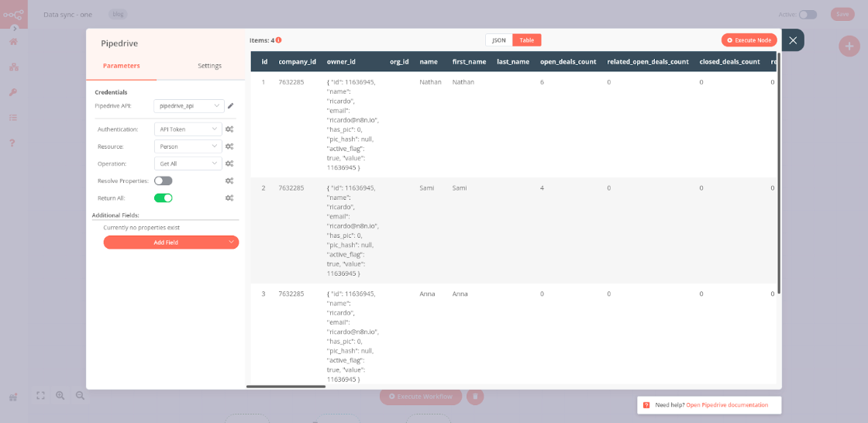Screen dimensions: 868x423
Task: Click the org_id column header
Action: click(399, 62)
